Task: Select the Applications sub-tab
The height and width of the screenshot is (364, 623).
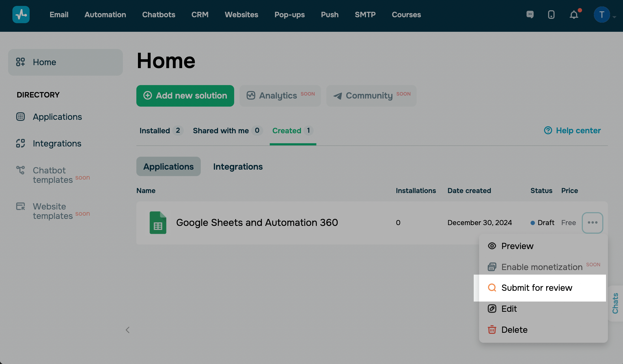Action: tap(168, 166)
